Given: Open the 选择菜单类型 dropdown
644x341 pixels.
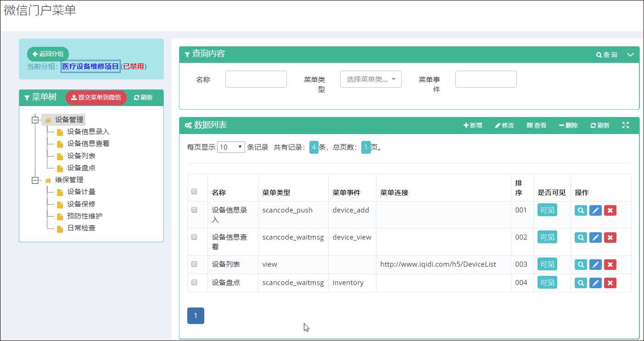Looking at the screenshot, I should (371, 79).
